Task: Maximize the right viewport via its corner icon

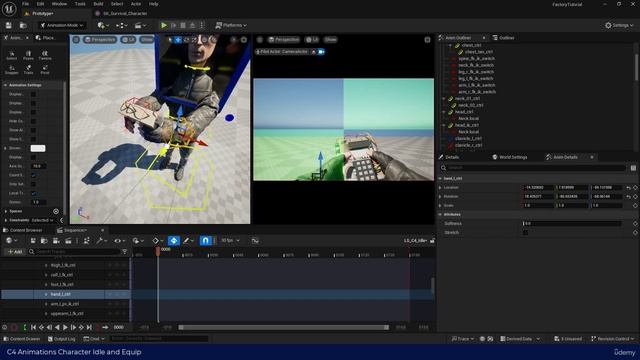Action: click(x=427, y=40)
